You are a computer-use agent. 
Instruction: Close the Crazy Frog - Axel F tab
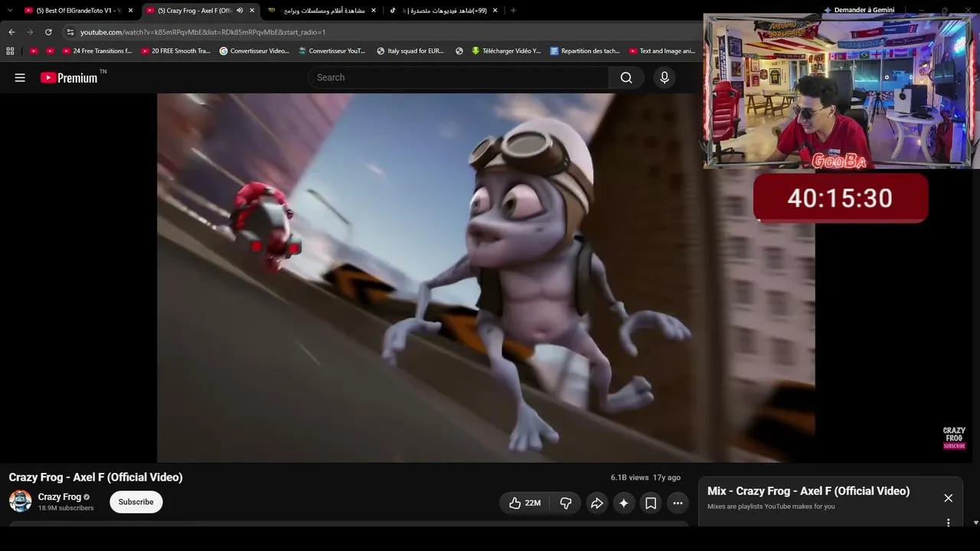click(252, 11)
